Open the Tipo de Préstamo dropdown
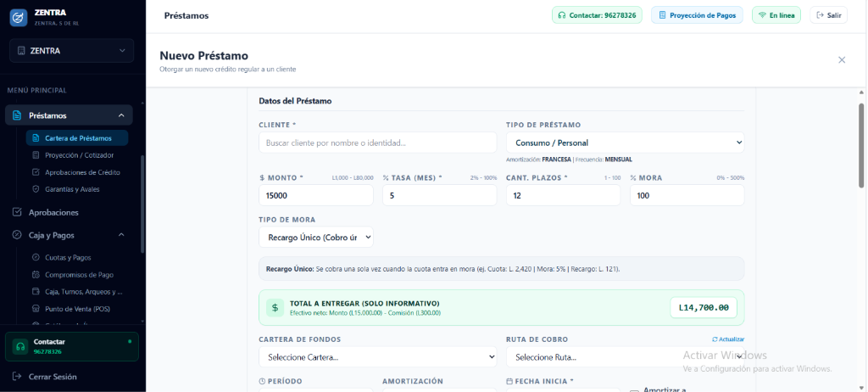 [625, 143]
